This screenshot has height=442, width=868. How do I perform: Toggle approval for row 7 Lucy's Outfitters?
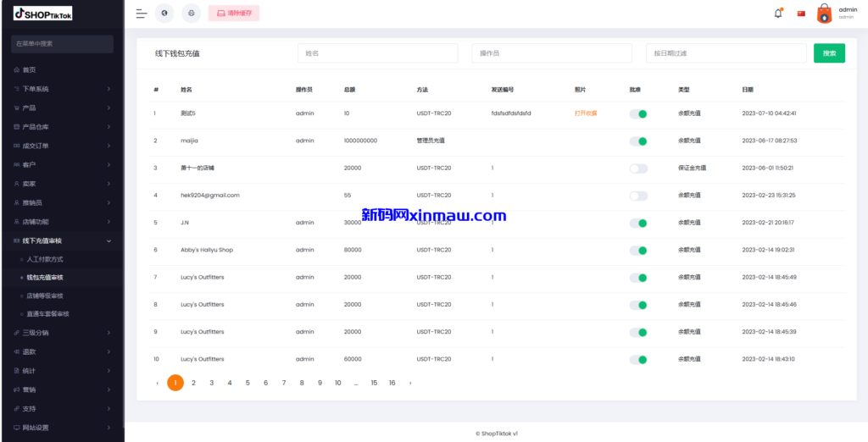coord(638,278)
